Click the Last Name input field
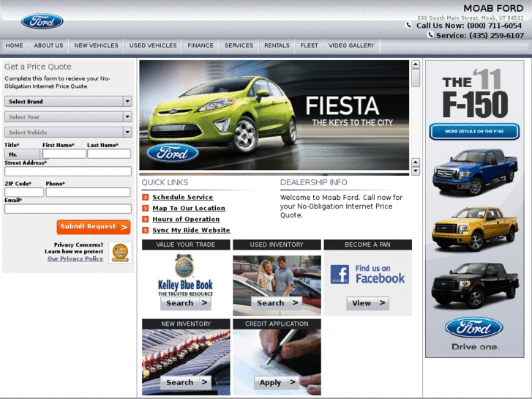 pyautogui.click(x=109, y=154)
